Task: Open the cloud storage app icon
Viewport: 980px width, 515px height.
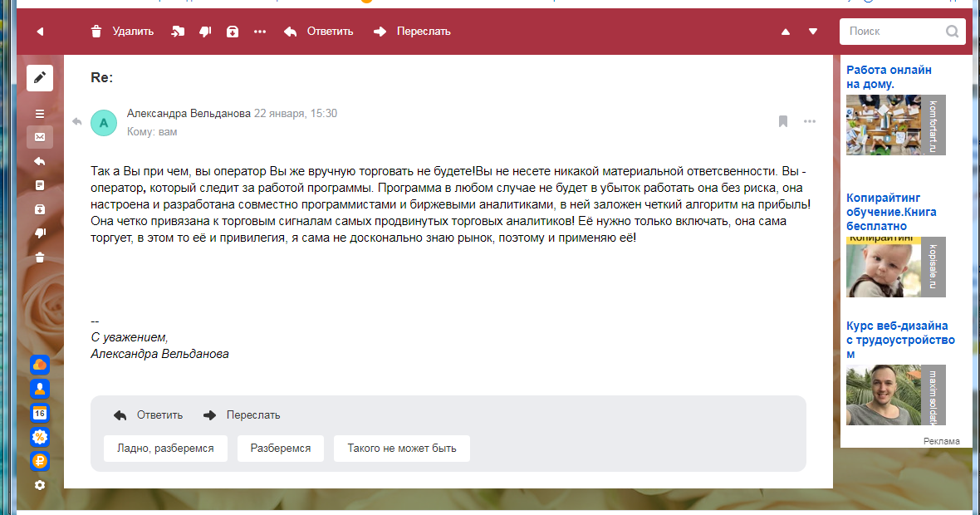Action: pyautogui.click(x=40, y=365)
